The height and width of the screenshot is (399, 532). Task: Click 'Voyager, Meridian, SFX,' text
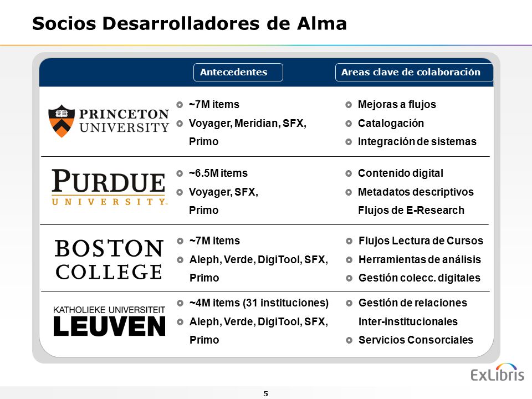(x=248, y=123)
